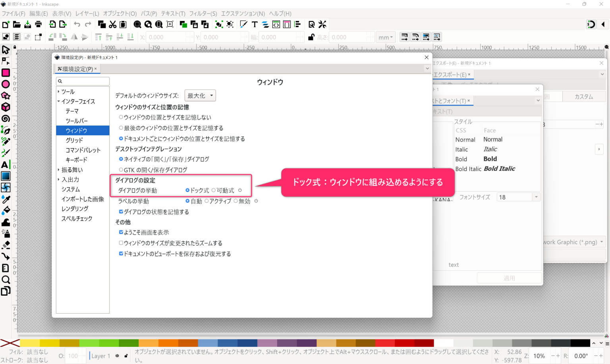Choose the Gradient tool
The height and width of the screenshot is (364, 610).
[6, 176]
